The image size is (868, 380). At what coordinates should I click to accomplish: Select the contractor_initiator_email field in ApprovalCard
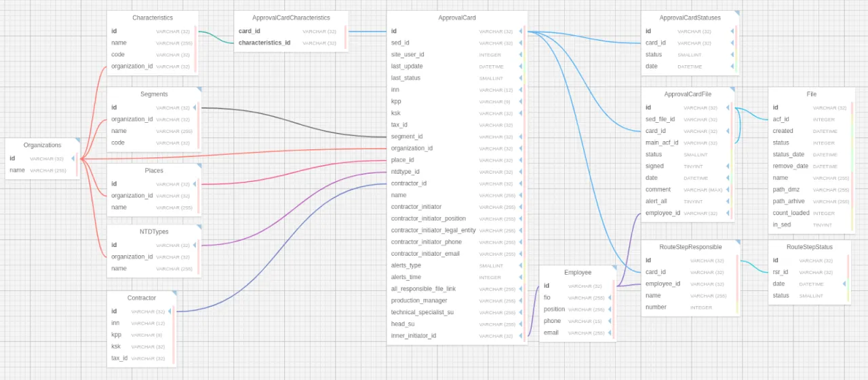click(x=425, y=254)
